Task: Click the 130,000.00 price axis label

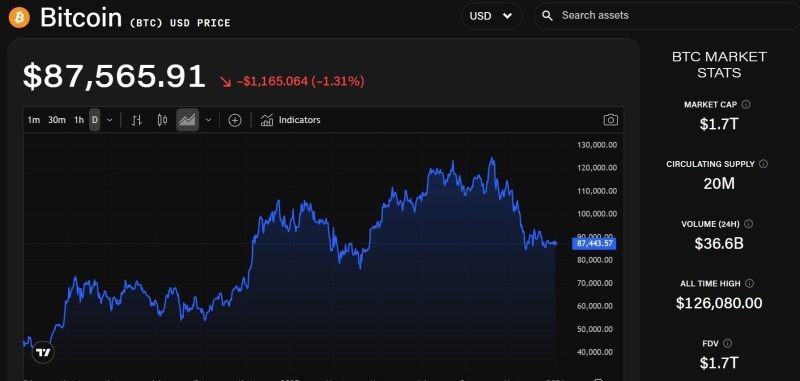Action: tap(597, 145)
